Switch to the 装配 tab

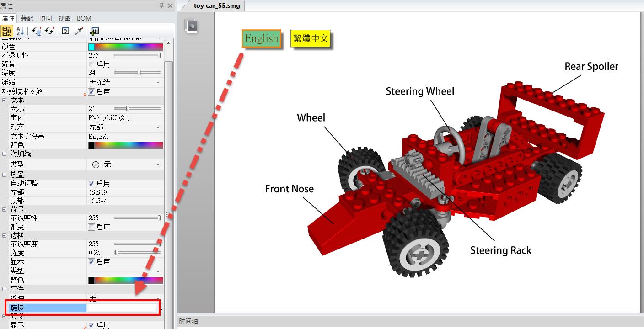coord(27,18)
